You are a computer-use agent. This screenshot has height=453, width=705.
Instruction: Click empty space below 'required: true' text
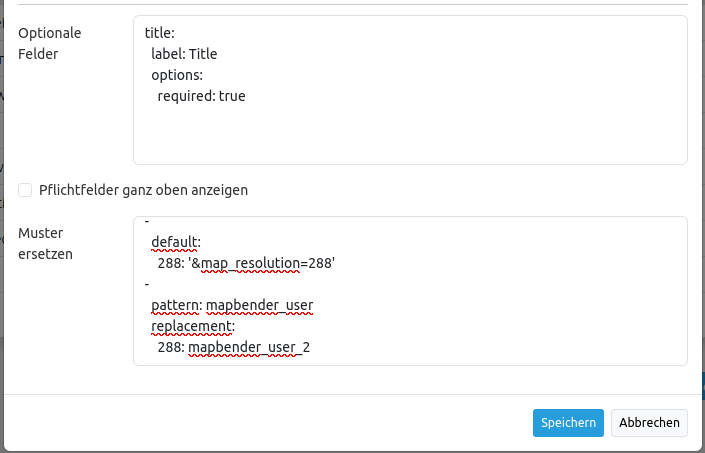pos(400,135)
